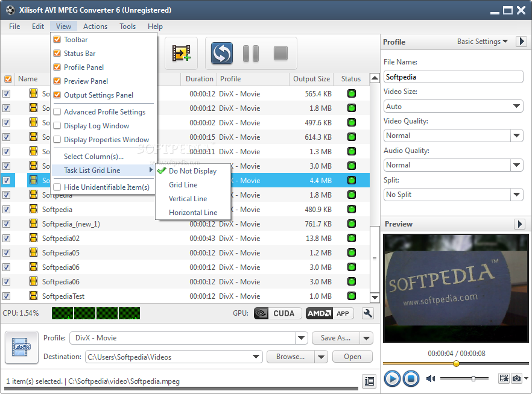This screenshot has width=532, height=394.
Task: Click the add output profile filmstrip icon
Action: point(181,53)
